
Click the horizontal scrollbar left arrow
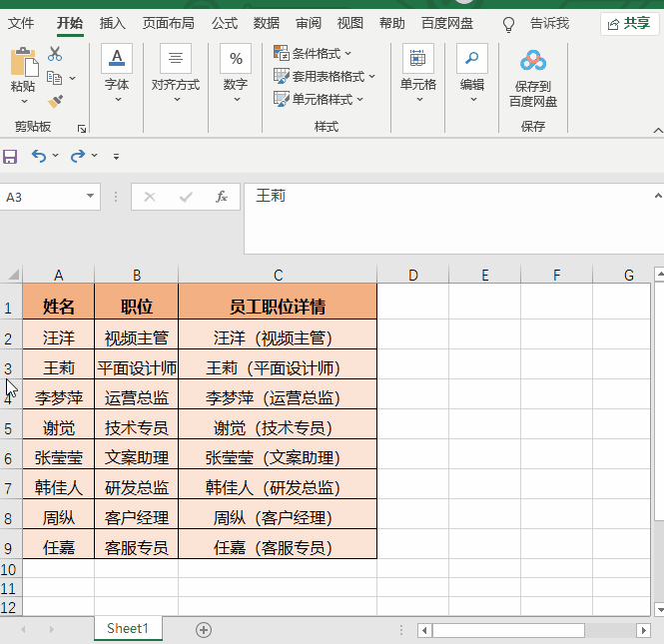[x=424, y=630]
